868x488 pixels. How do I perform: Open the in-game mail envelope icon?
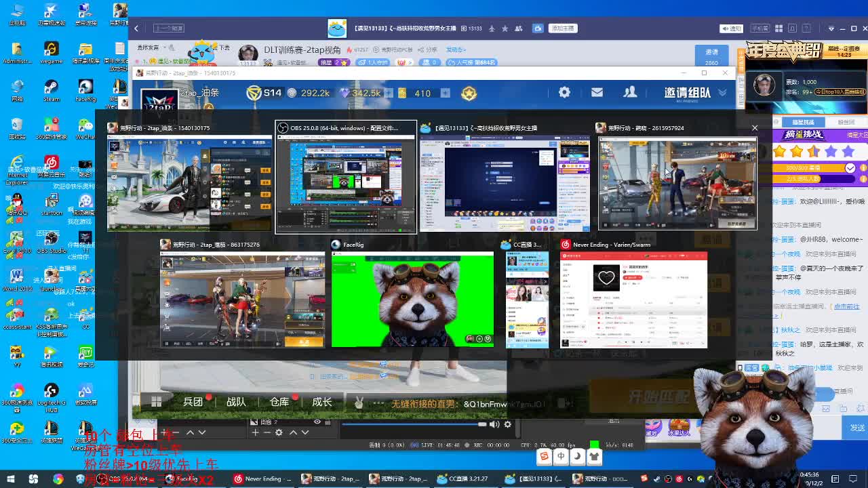coord(597,93)
